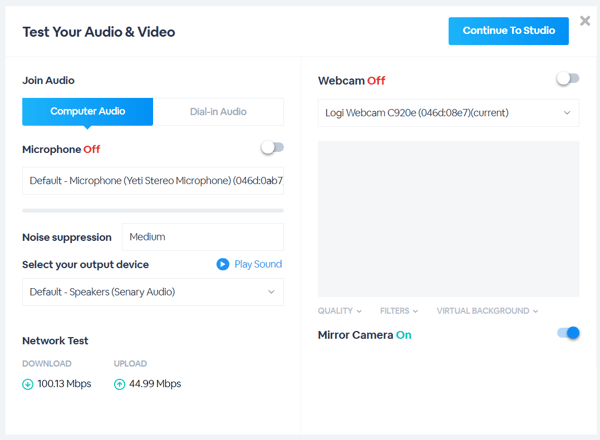Open the output device speakers dropdown
The height and width of the screenshot is (440, 600).
(152, 292)
